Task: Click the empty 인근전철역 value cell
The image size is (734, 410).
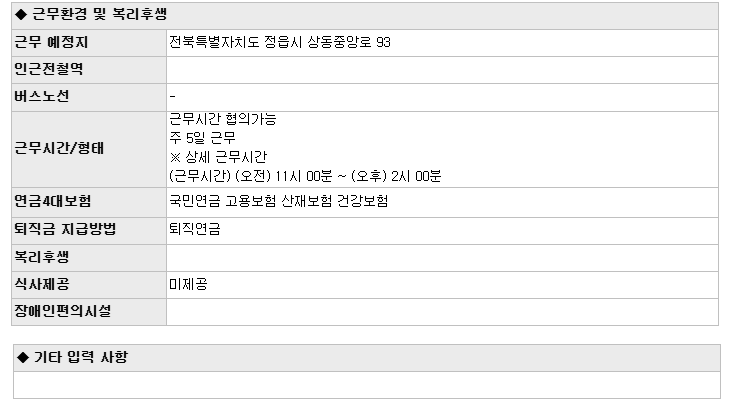Action: click(x=442, y=70)
